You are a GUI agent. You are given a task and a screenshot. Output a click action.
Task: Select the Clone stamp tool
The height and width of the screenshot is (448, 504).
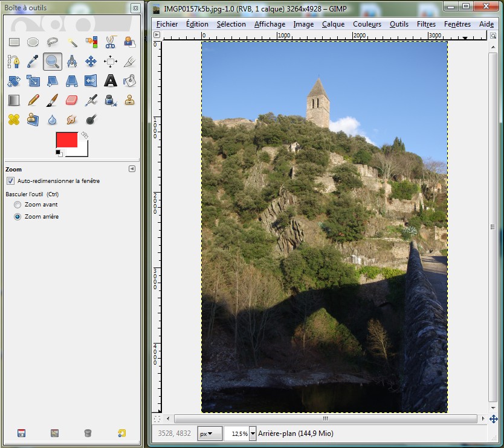[x=129, y=100]
